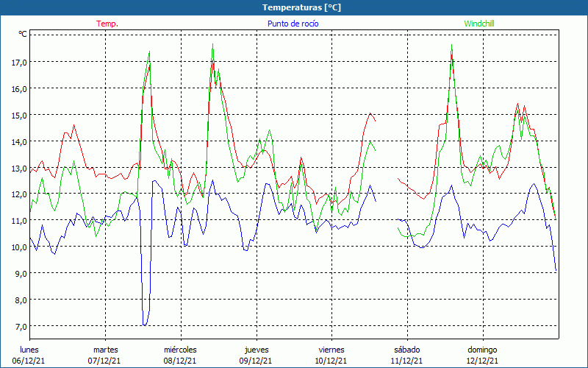Screen dimensions: 588x368
Task: Click the 'domingo' day label
Action: [x=482, y=350]
